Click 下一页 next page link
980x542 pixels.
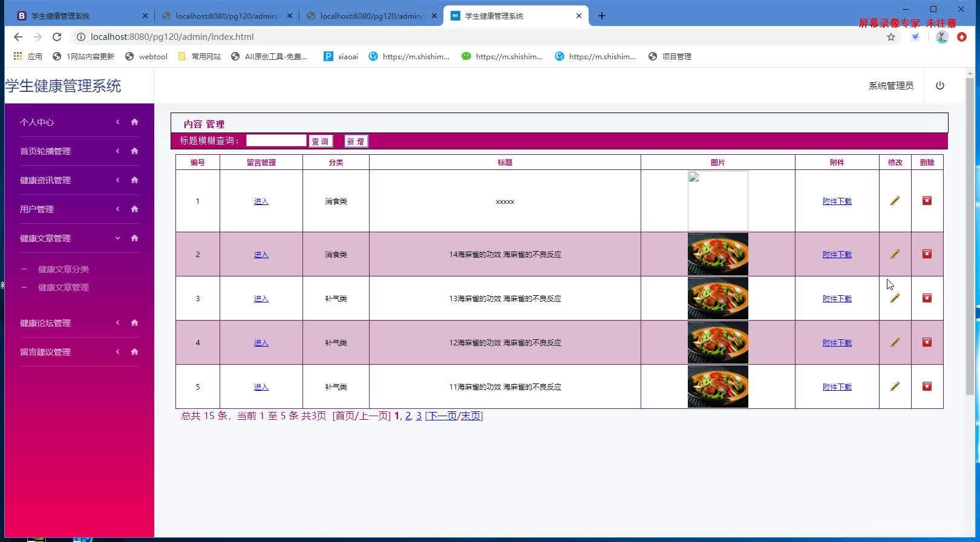[442, 416]
